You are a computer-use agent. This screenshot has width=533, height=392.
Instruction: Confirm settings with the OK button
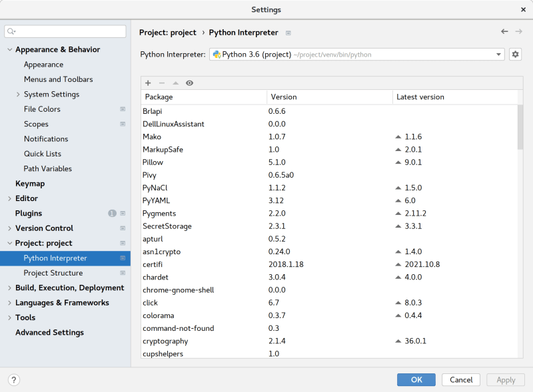[x=416, y=379]
